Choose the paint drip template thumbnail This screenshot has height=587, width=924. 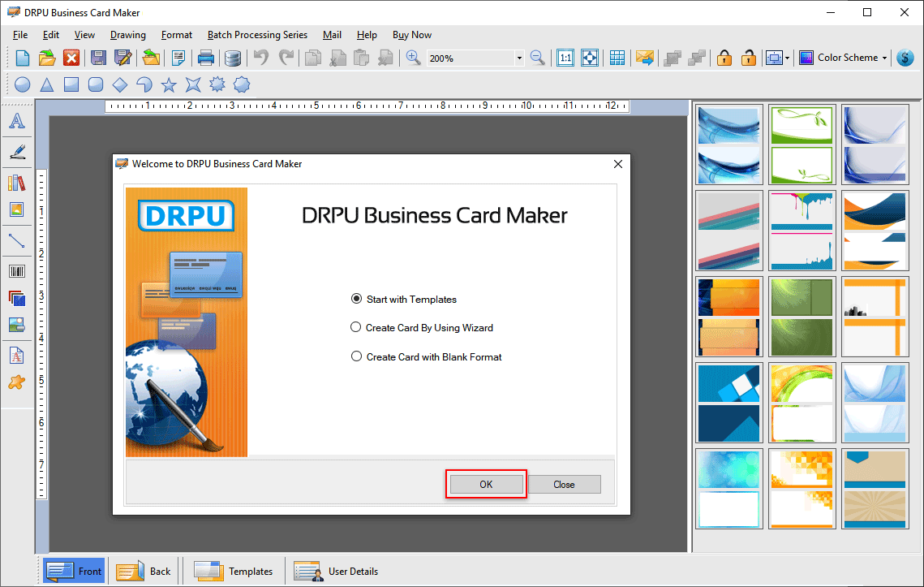click(802, 231)
